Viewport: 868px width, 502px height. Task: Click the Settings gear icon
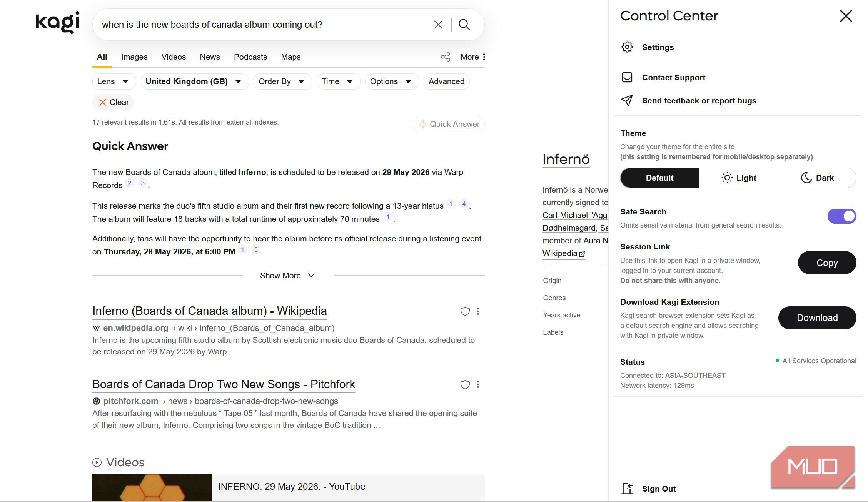pyautogui.click(x=627, y=47)
